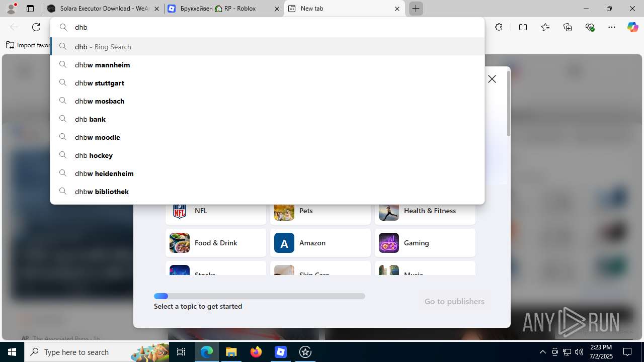Click the dialog vertical scrollbar
644x362 pixels.
(x=509, y=103)
